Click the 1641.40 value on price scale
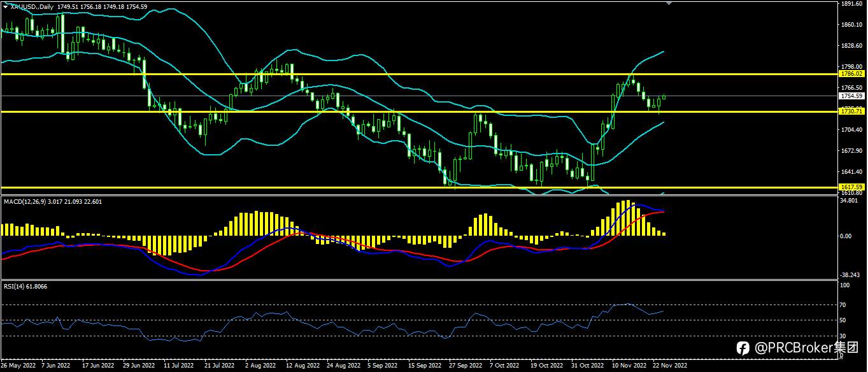This screenshot has height=372, width=868. [851, 172]
